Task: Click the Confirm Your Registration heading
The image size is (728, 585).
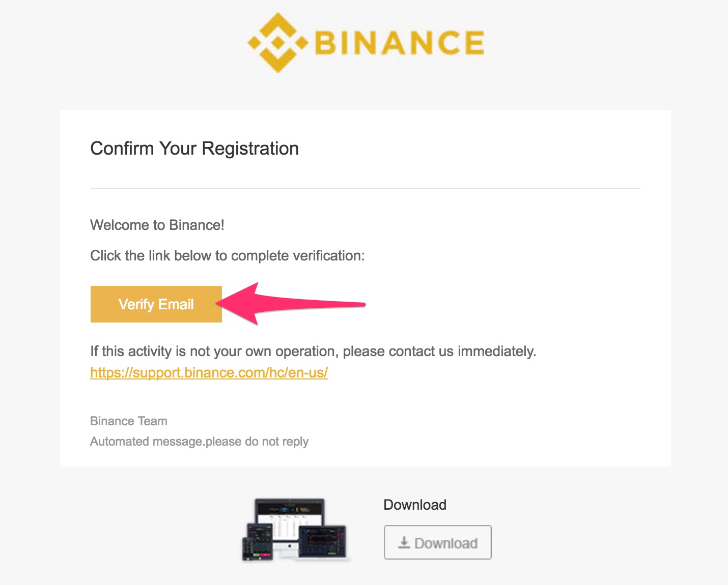Action: (194, 149)
